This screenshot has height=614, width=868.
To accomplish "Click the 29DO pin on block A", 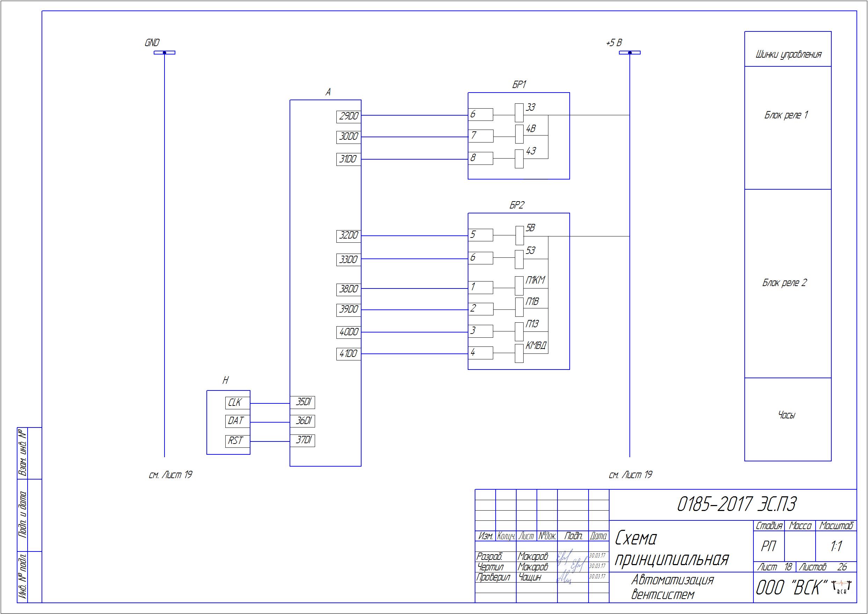I will (349, 117).
